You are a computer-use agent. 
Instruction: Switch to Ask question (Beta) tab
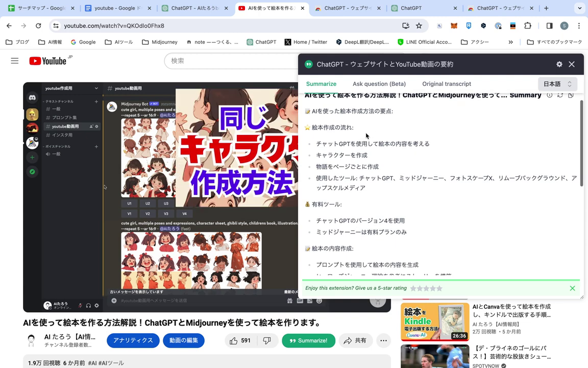click(379, 84)
